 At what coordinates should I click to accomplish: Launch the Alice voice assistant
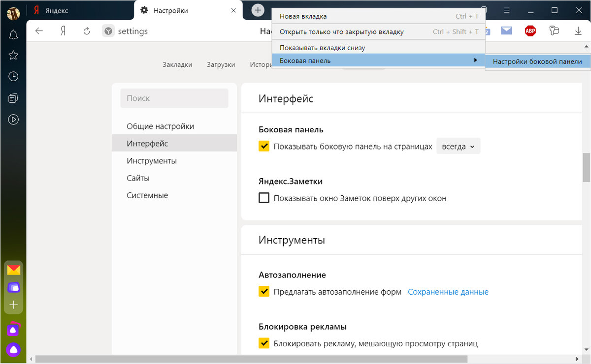click(13, 349)
